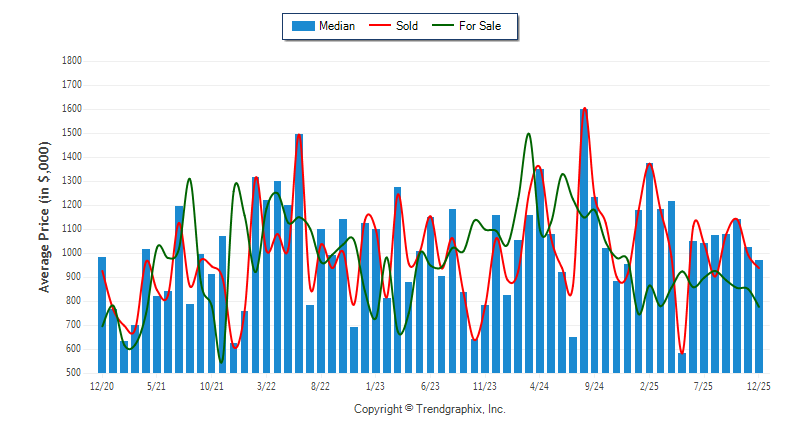Select the tallest Median bar near 9/24

click(584, 240)
